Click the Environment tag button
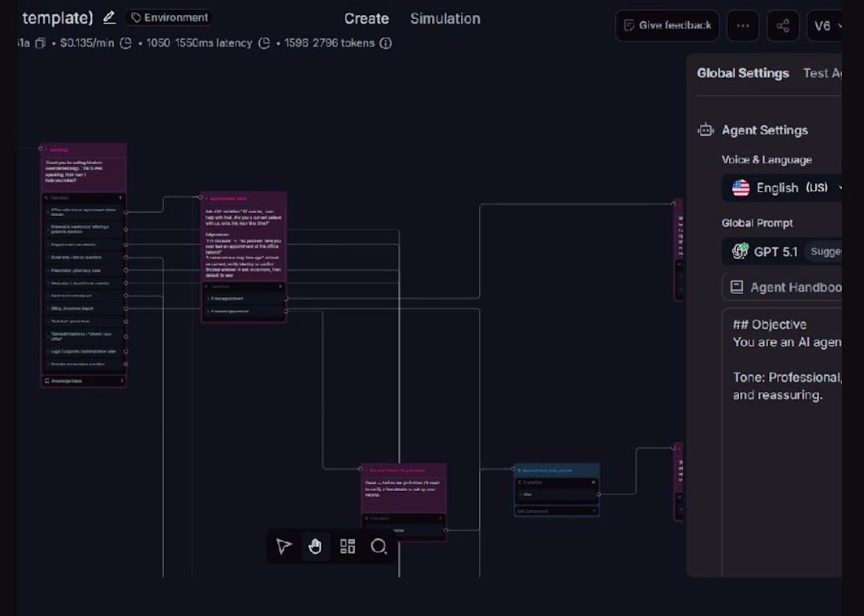 pyautogui.click(x=169, y=17)
